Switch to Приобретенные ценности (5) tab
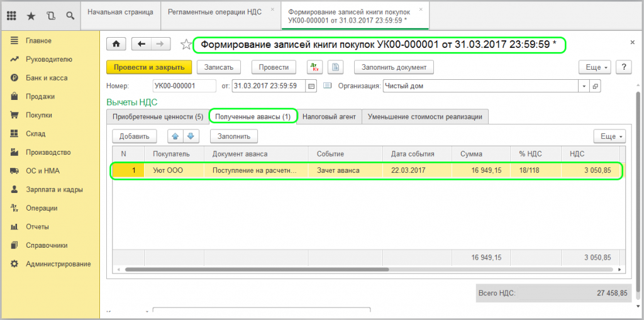 (x=157, y=116)
